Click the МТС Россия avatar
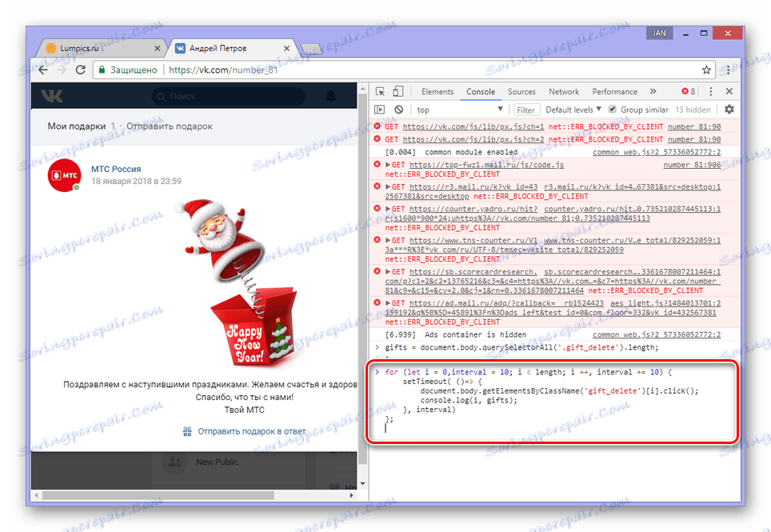771x532 pixels. [x=65, y=175]
